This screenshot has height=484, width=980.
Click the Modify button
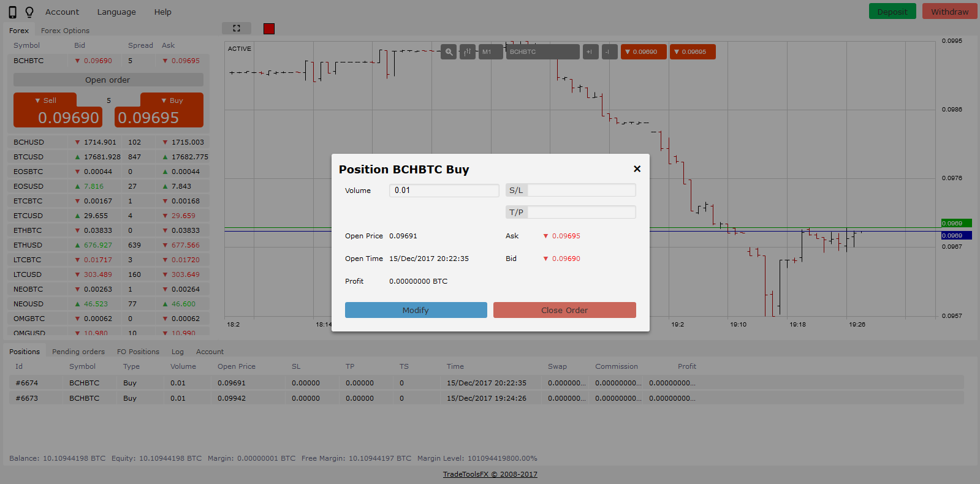pos(416,310)
